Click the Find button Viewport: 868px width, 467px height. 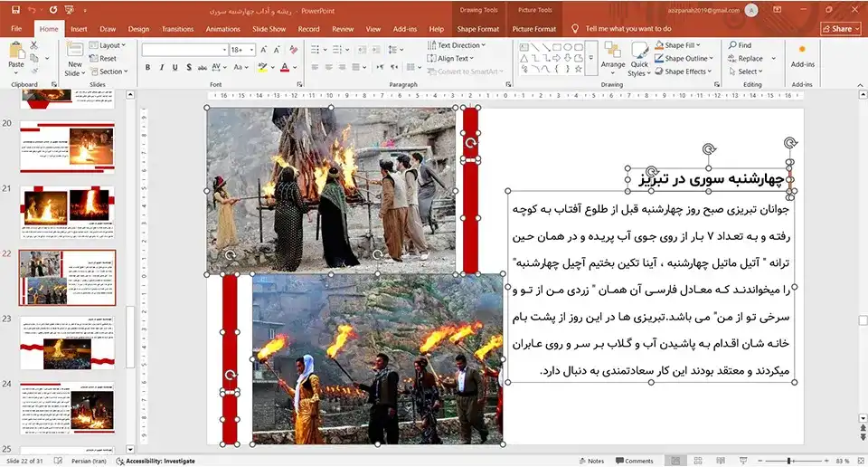click(x=741, y=45)
